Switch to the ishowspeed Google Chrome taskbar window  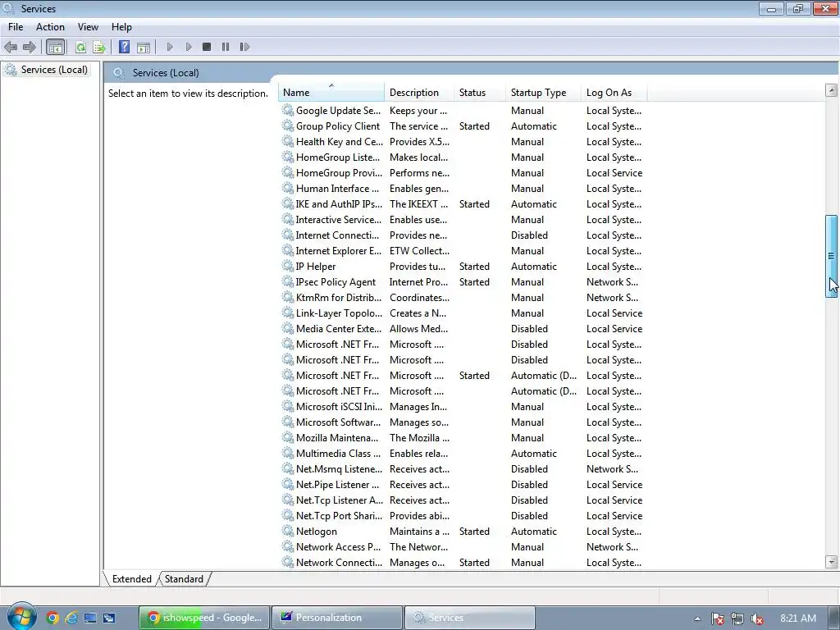[x=204, y=618]
